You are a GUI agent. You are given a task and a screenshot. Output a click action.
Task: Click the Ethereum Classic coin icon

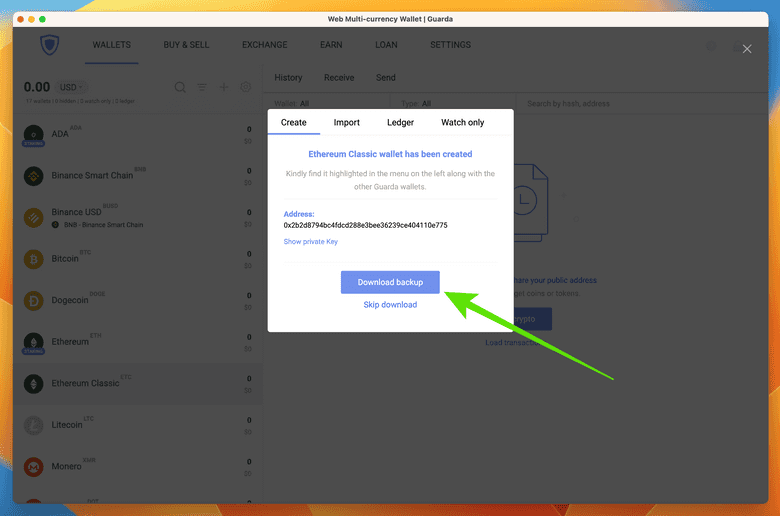(34, 383)
